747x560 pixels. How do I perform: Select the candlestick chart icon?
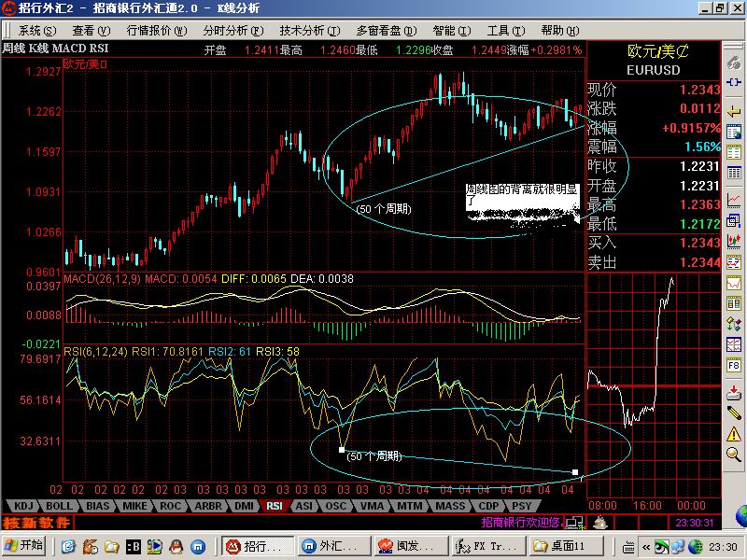click(x=734, y=241)
